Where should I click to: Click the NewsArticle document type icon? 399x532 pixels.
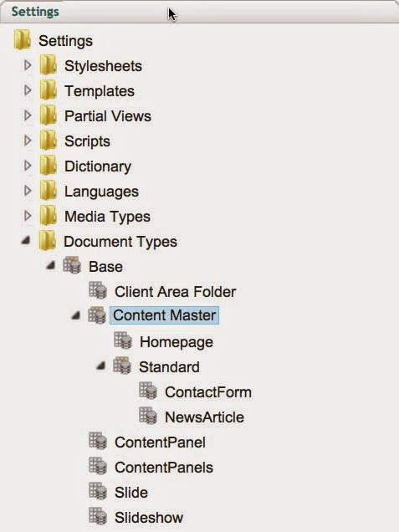pyautogui.click(x=148, y=416)
